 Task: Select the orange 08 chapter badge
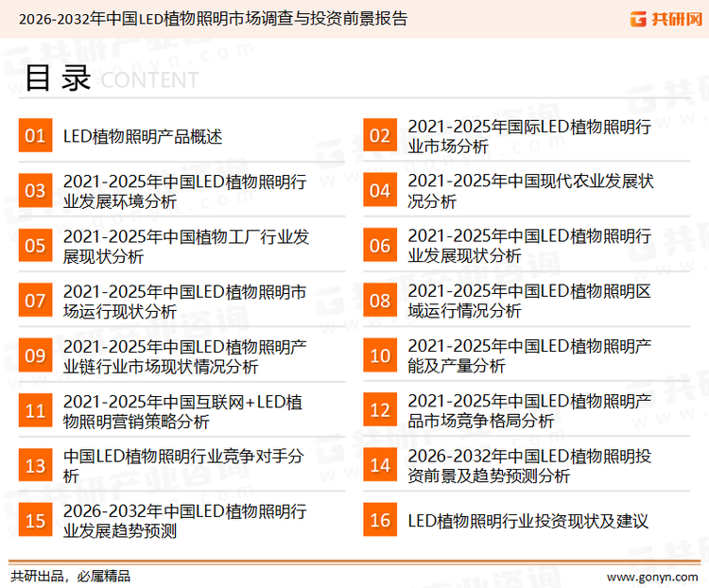coord(380,301)
